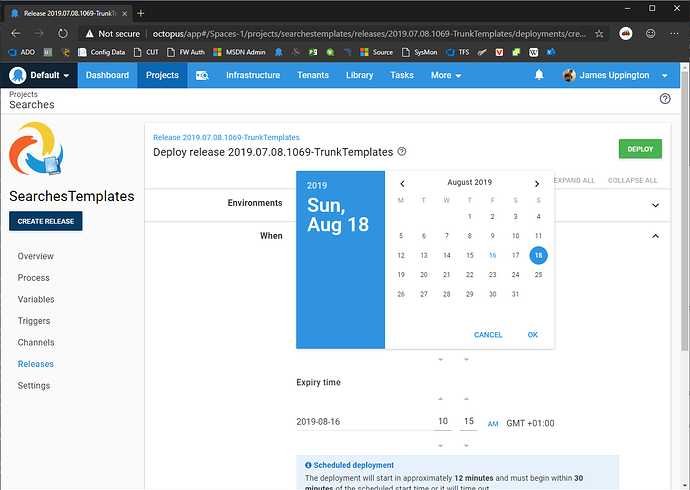This screenshot has width=690, height=490.
Task: Open Variables in project sidebar
Action: point(36,300)
